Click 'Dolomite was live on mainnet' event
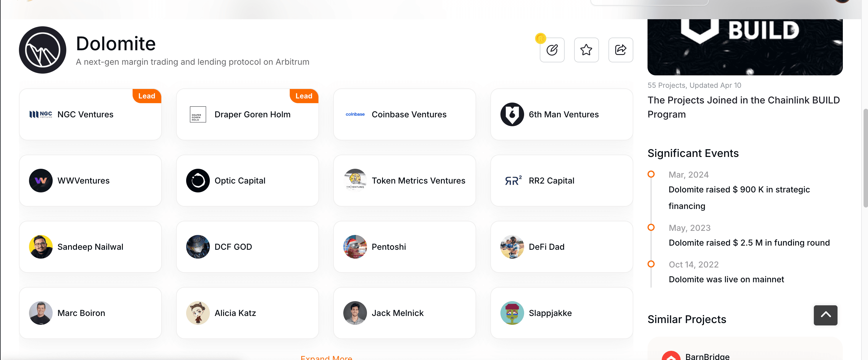 (x=726, y=279)
